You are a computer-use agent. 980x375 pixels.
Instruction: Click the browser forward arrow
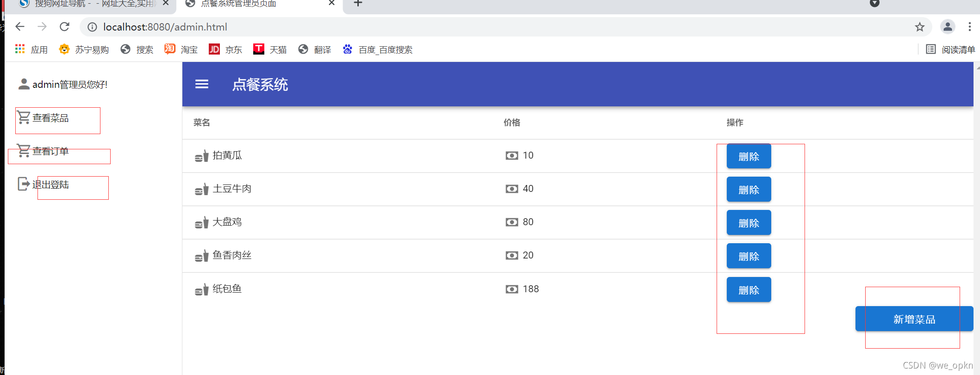42,27
